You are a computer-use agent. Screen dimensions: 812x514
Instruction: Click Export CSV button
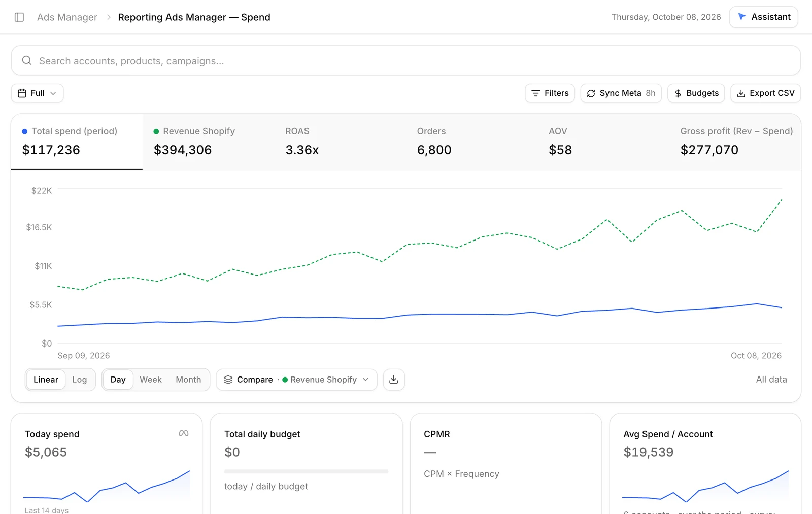coord(766,93)
